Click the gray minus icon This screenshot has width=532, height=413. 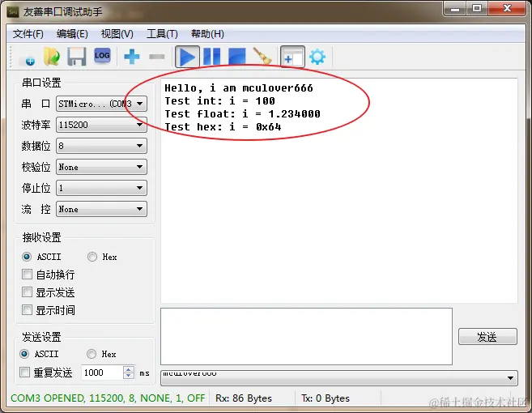[x=157, y=57]
